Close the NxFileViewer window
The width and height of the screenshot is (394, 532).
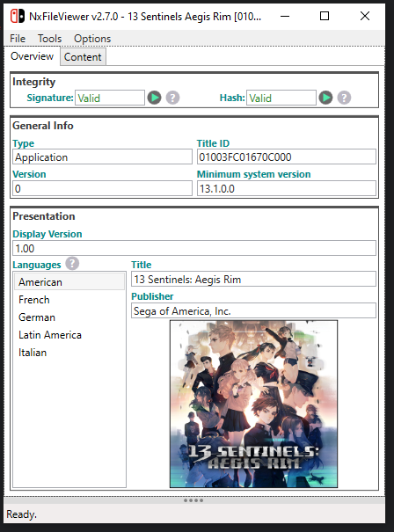(x=365, y=16)
